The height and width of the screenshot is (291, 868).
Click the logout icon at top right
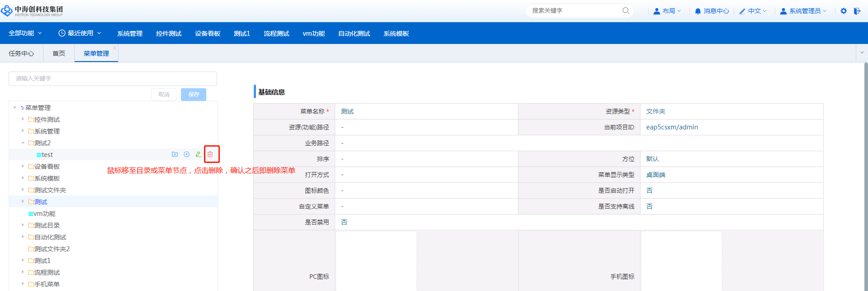857,11
